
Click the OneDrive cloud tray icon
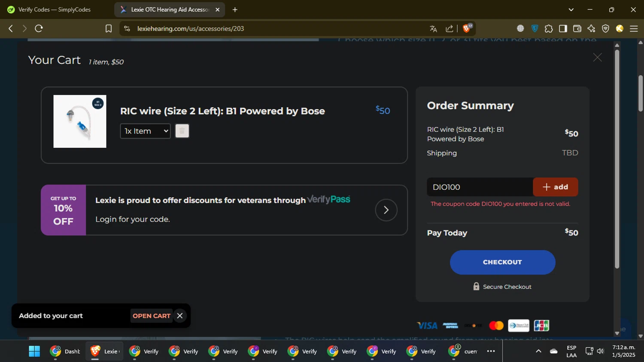pyautogui.click(x=554, y=351)
